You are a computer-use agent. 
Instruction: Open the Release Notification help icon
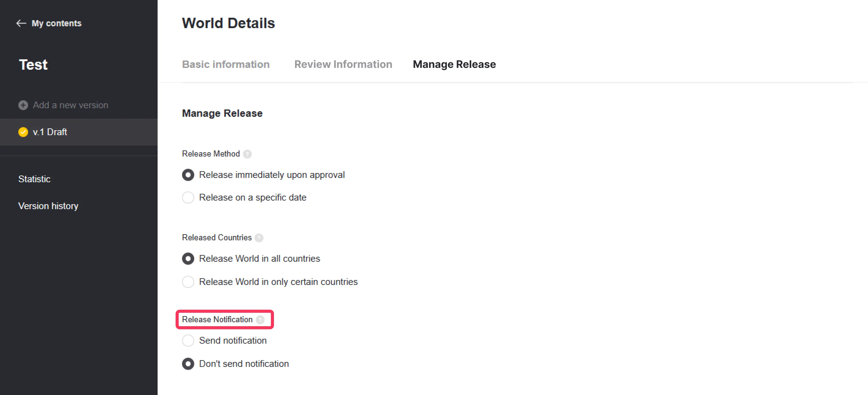[260, 320]
